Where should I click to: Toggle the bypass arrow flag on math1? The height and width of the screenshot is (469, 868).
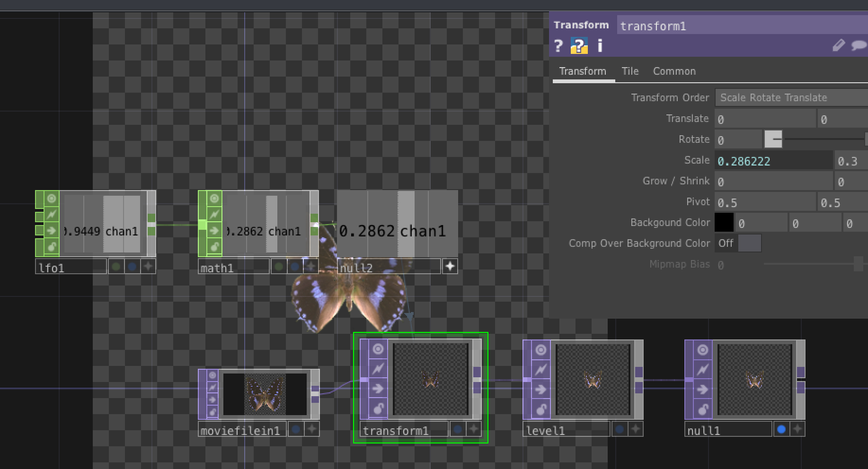(214, 231)
